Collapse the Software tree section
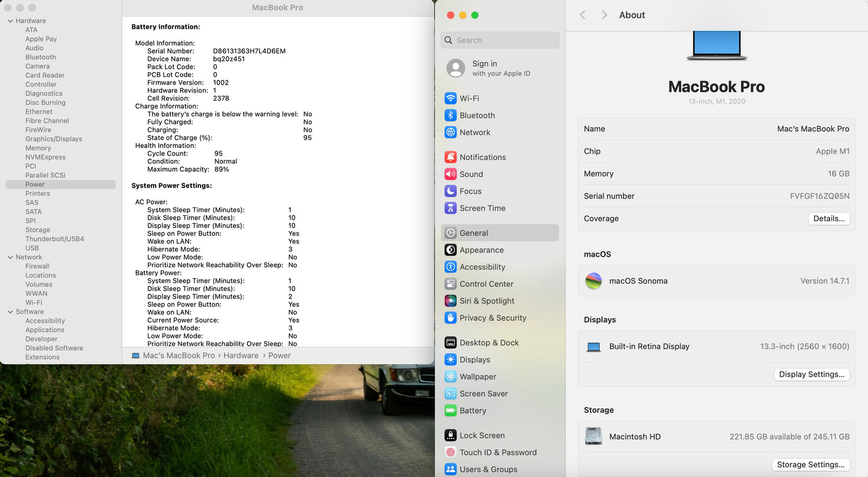 10,312
